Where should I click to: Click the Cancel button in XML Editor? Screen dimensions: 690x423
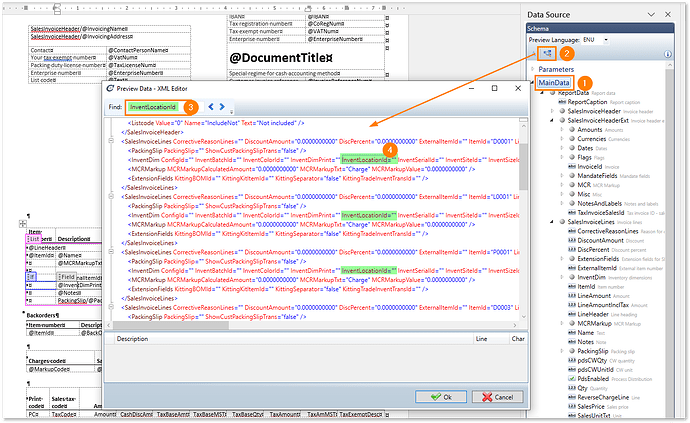(x=498, y=397)
